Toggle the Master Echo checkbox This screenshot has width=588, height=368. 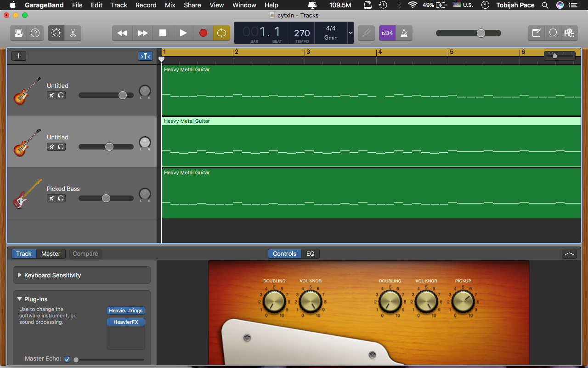click(x=67, y=359)
